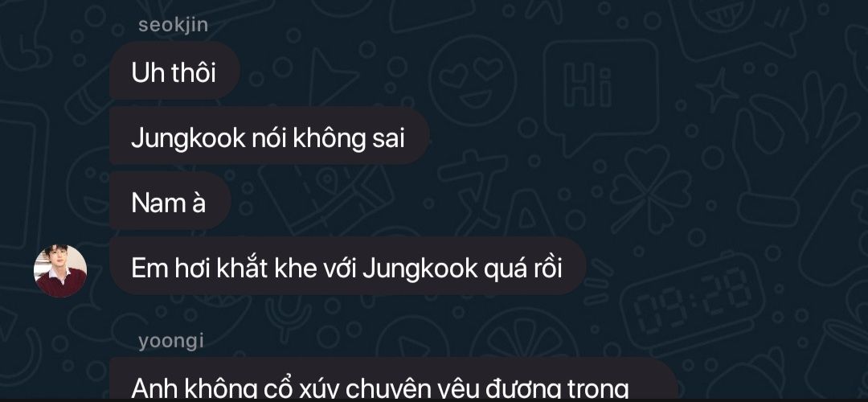Click the word "Jungkook" in "nói không sai" message

tap(188, 137)
